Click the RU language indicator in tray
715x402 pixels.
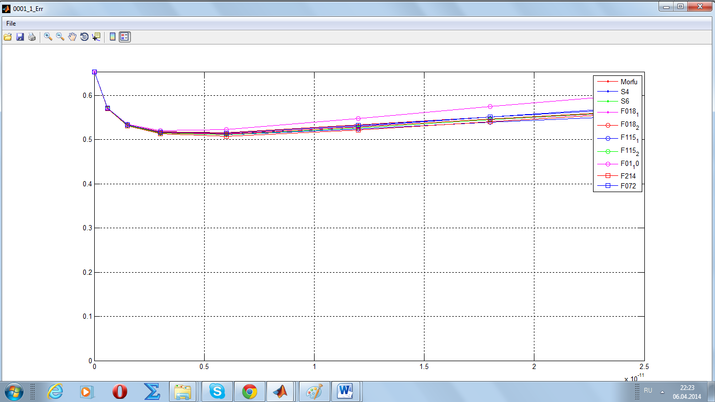pyautogui.click(x=647, y=391)
